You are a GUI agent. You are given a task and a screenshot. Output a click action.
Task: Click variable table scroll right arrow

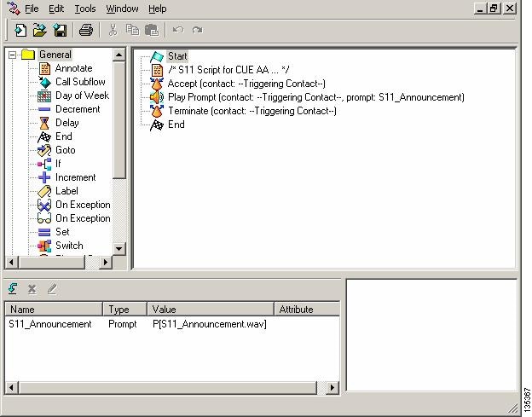(x=332, y=387)
